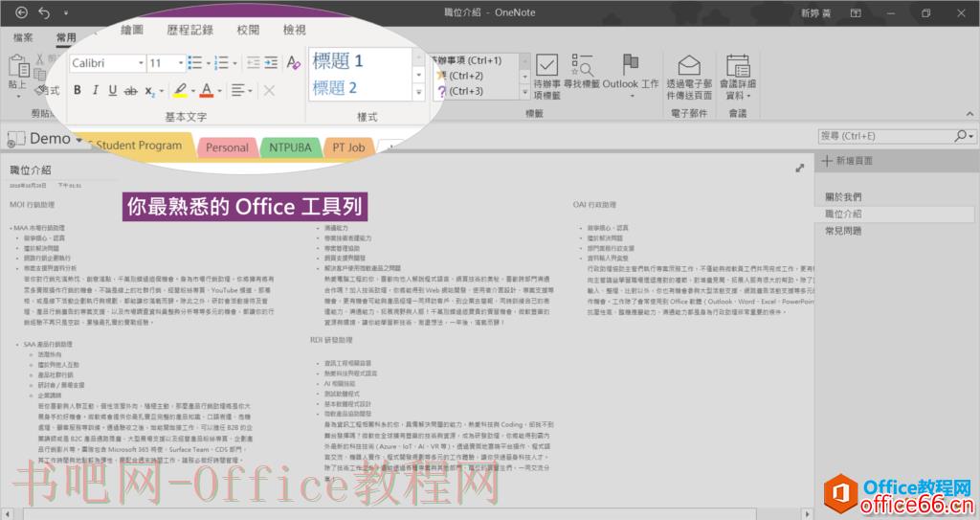The image size is (980, 520).
Task: Apply the 標題 1 heading style
Action: click(x=338, y=61)
